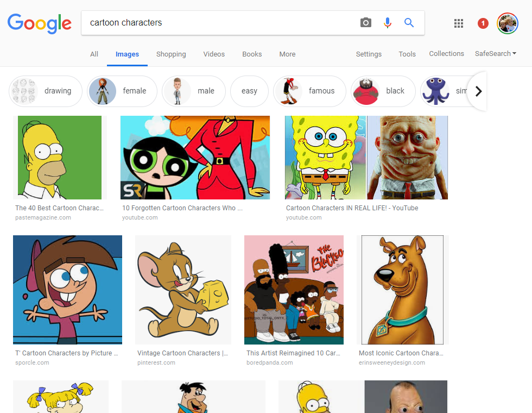The height and width of the screenshot is (413, 532).
Task: Open the Google apps grid
Action: tap(458, 23)
